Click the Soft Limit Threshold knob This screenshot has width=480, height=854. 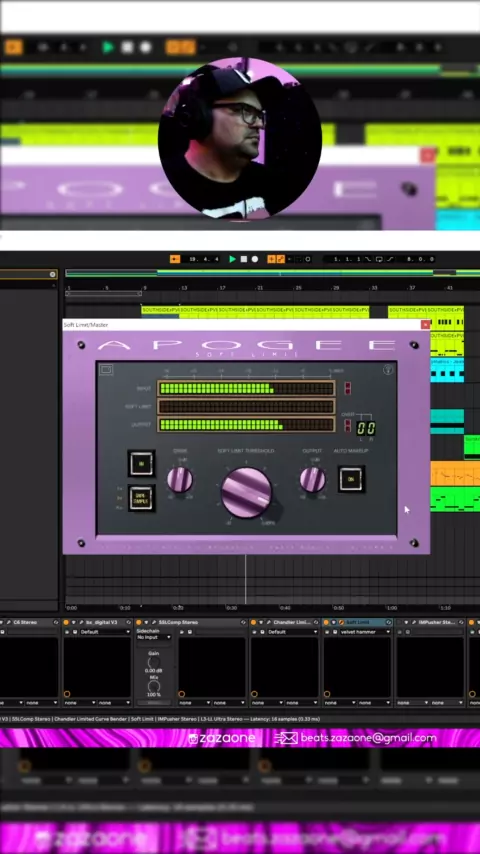pos(246,492)
